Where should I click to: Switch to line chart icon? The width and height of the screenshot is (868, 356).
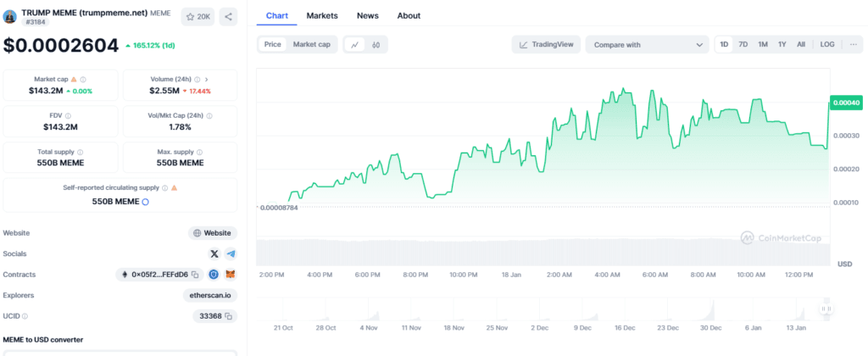coord(355,45)
